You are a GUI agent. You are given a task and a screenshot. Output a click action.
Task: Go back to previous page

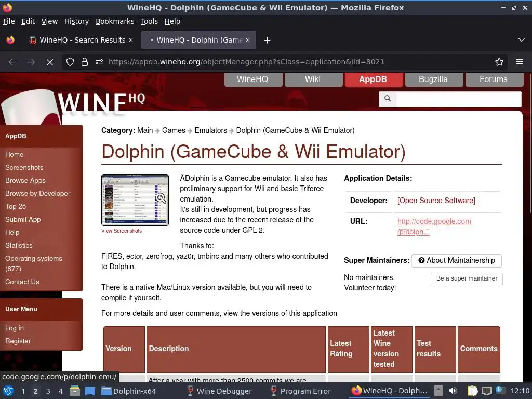12,62
